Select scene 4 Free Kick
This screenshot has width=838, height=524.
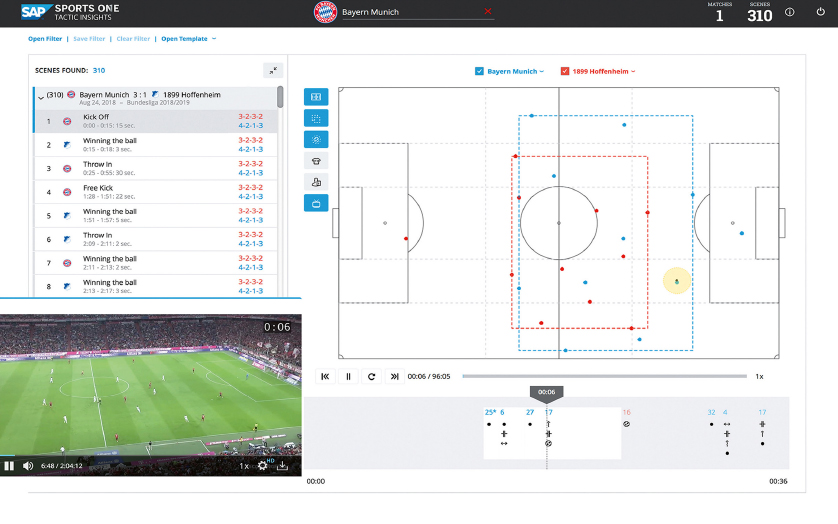pos(156,191)
